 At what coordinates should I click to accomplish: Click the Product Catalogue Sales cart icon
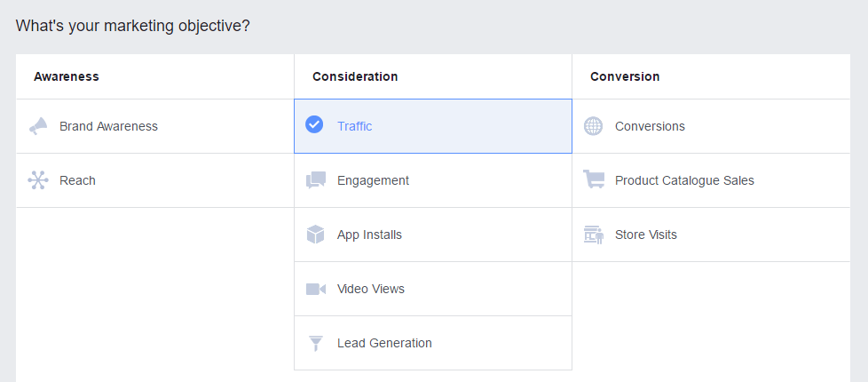594,179
